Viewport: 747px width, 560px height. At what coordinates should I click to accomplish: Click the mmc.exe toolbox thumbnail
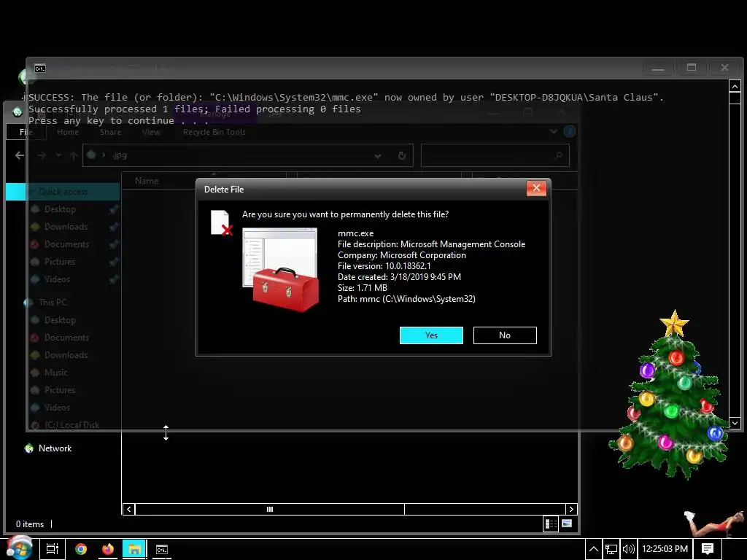281,270
